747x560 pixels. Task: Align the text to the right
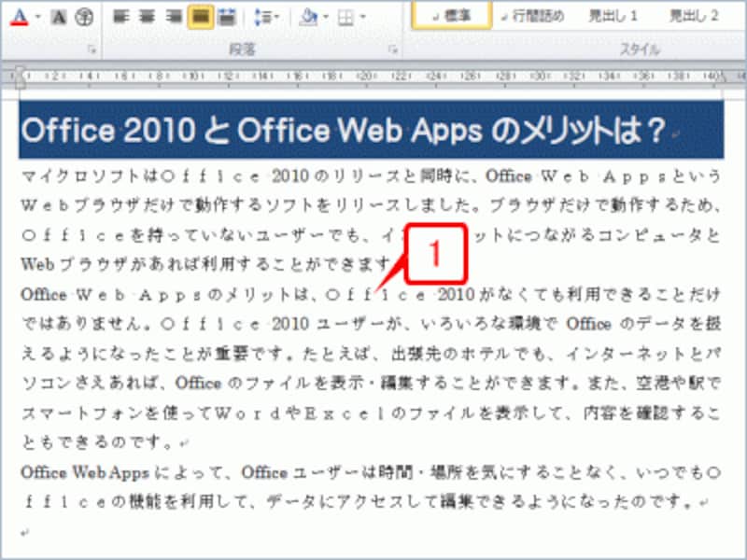174,18
